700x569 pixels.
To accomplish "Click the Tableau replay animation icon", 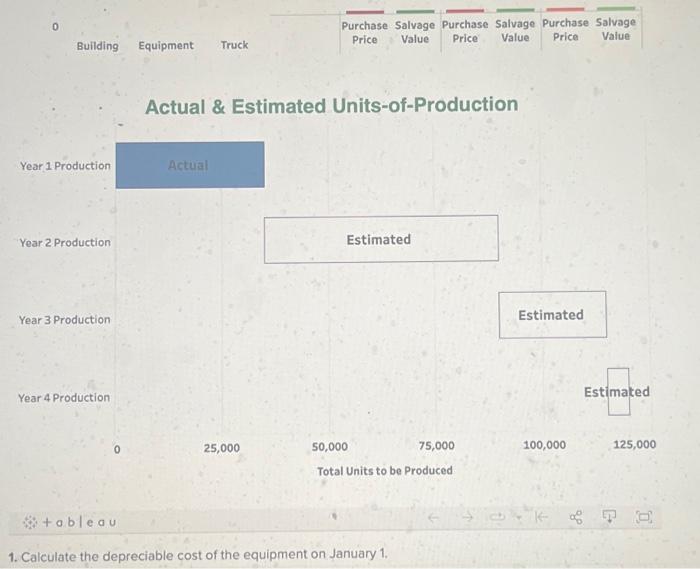I will tap(496, 518).
